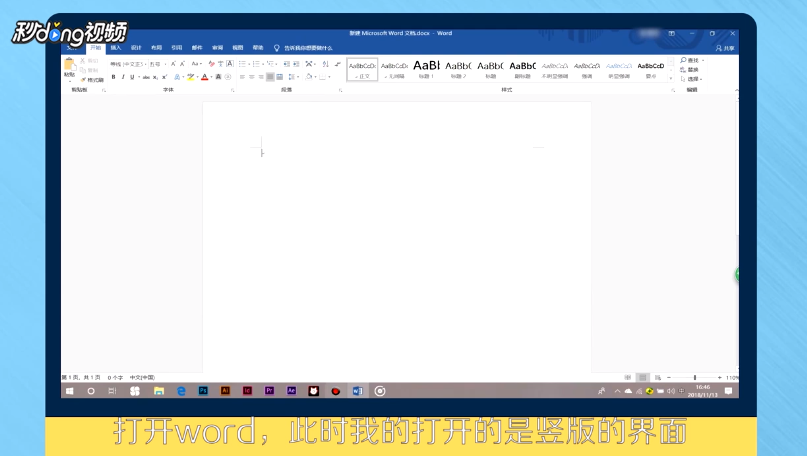Expand the styles gallery more arrow
Screen dimensions: 807x456
click(671, 79)
